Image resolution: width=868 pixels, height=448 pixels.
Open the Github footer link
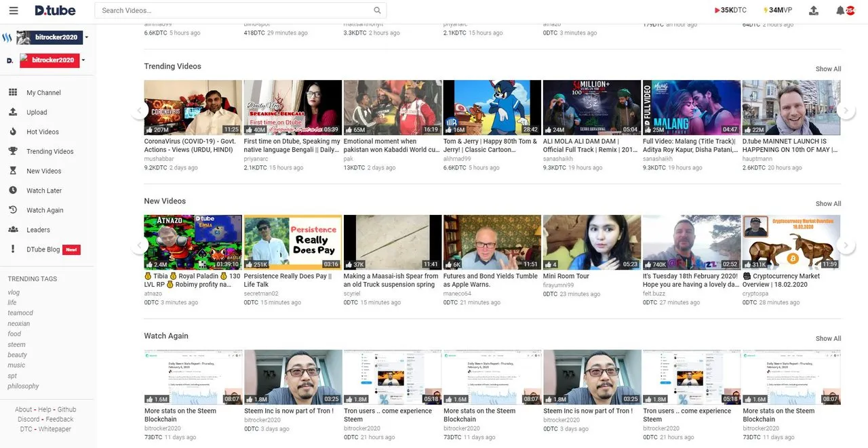click(66, 410)
